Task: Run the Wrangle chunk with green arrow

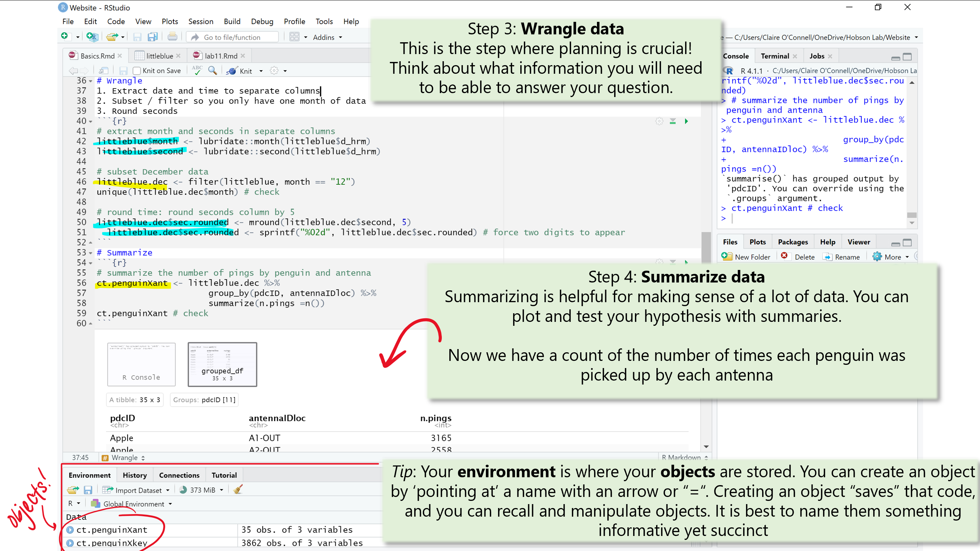Action: pos(686,121)
